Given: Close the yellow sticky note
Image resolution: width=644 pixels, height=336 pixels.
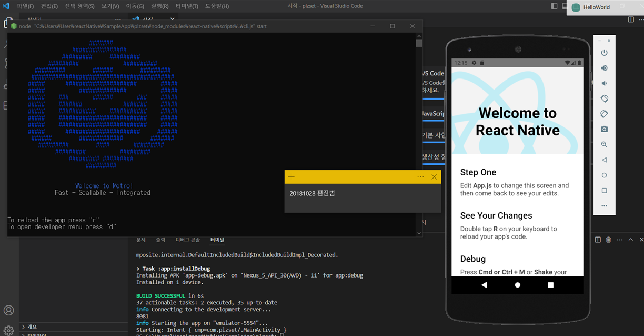Looking at the screenshot, I should pyautogui.click(x=434, y=177).
